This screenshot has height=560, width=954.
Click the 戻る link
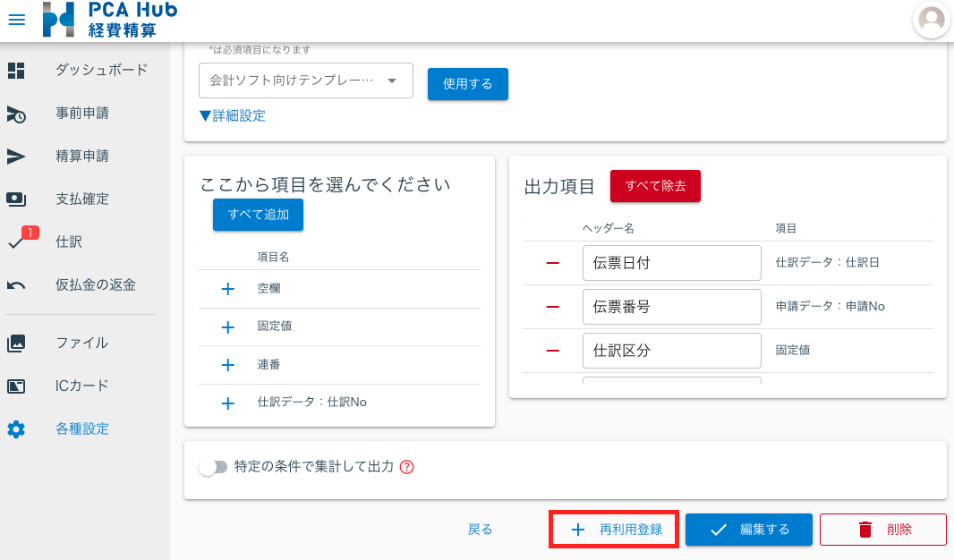coord(481,529)
